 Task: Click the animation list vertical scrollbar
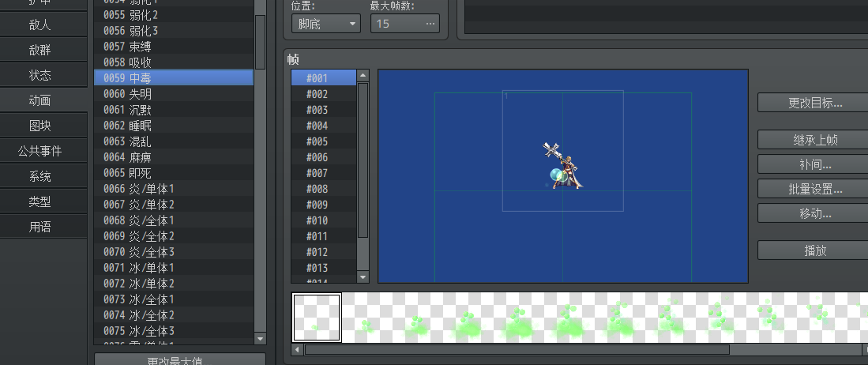tap(260, 42)
